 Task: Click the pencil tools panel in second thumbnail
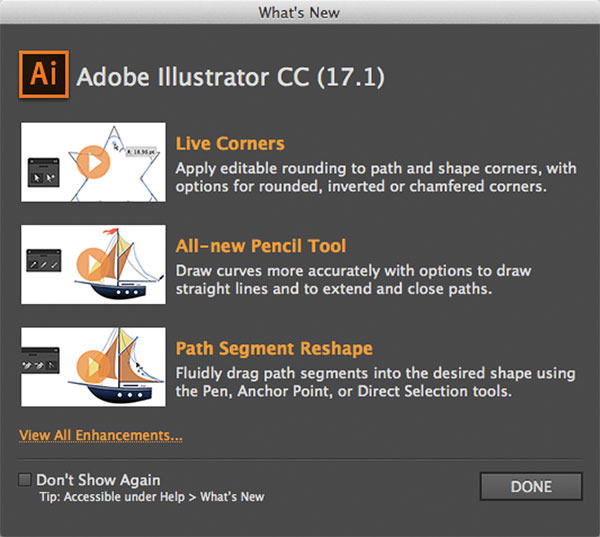41,264
